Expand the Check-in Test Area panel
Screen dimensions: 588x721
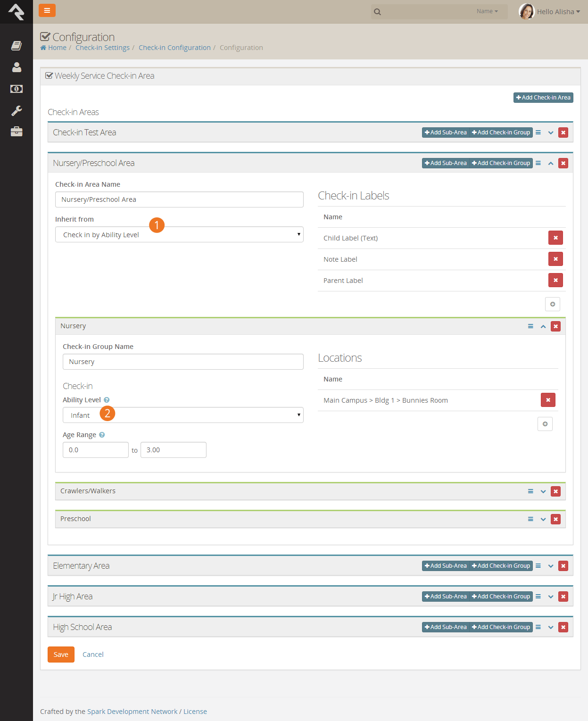551,133
